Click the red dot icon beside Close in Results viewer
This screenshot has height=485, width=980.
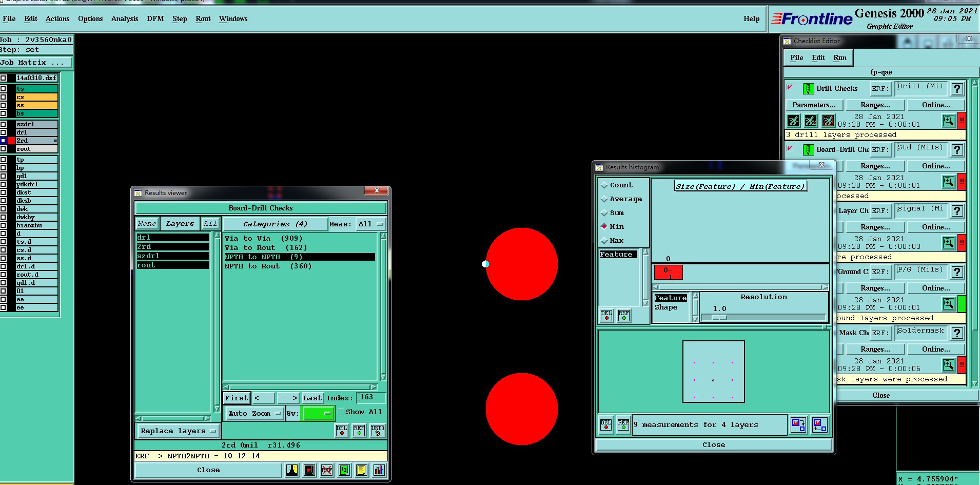309,470
